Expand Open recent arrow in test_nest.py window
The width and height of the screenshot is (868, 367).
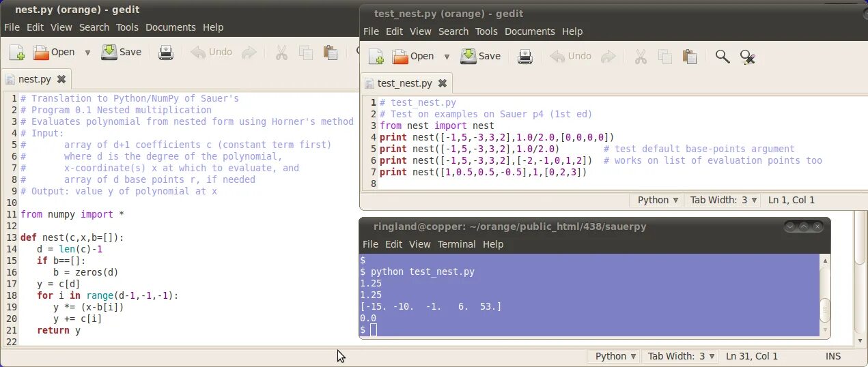click(447, 57)
